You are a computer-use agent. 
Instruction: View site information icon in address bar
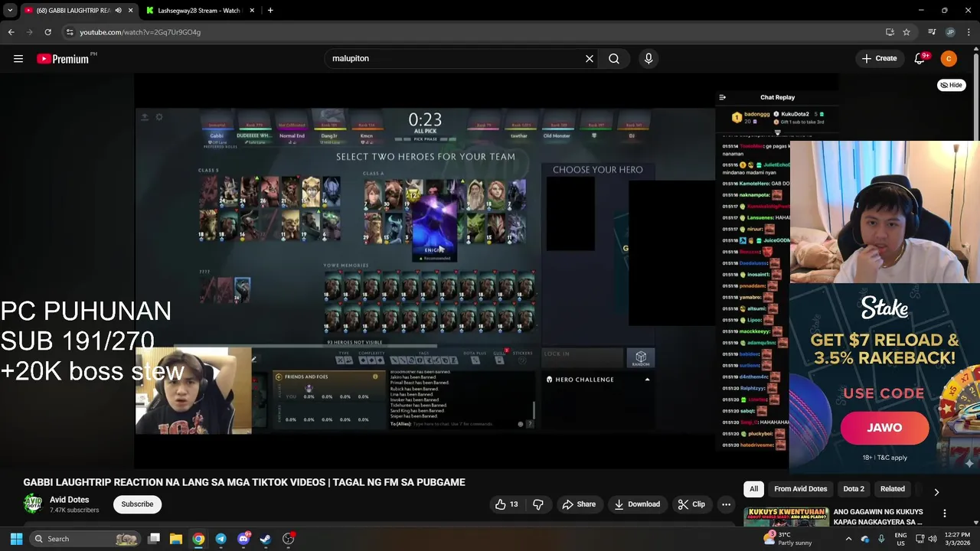(x=70, y=32)
